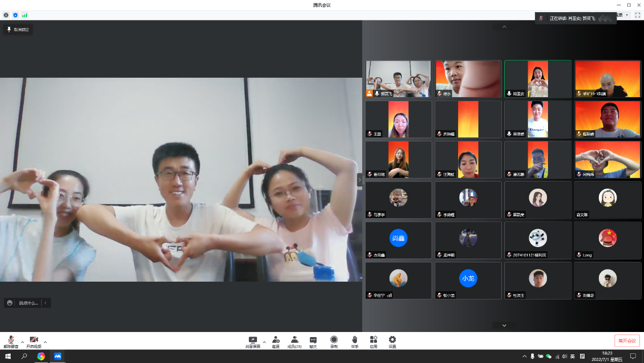Raise hand using the 举手 icon
Image resolution: width=644 pixels, height=363 pixels.
click(355, 341)
